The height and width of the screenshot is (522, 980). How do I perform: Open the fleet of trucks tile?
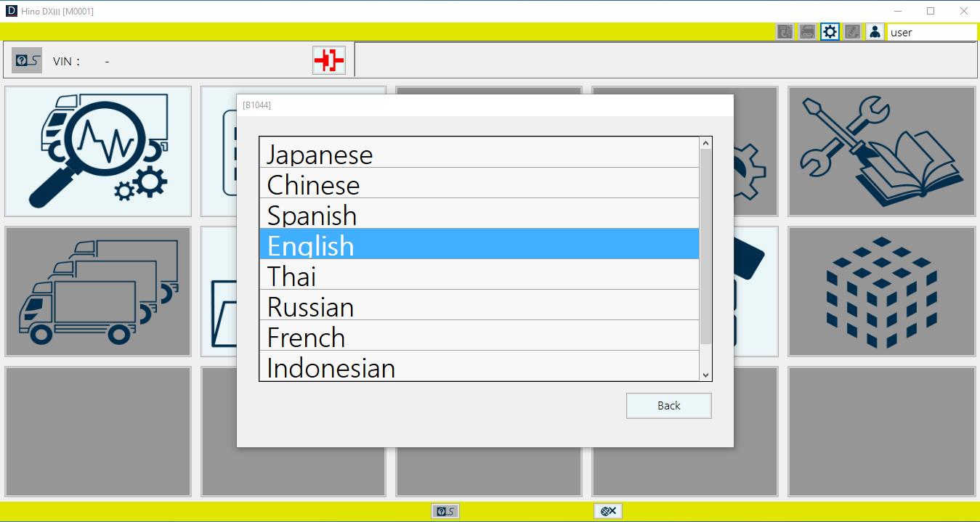click(98, 291)
